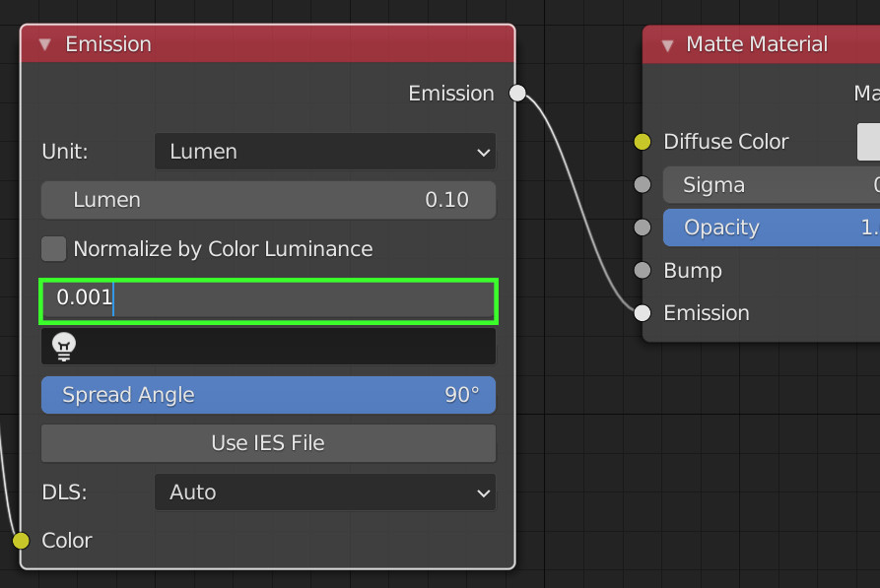Image resolution: width=880 pixels, height=588 pixels.
Task: Open the DLS dropdown set to Auto
Action: coord(324,491)
